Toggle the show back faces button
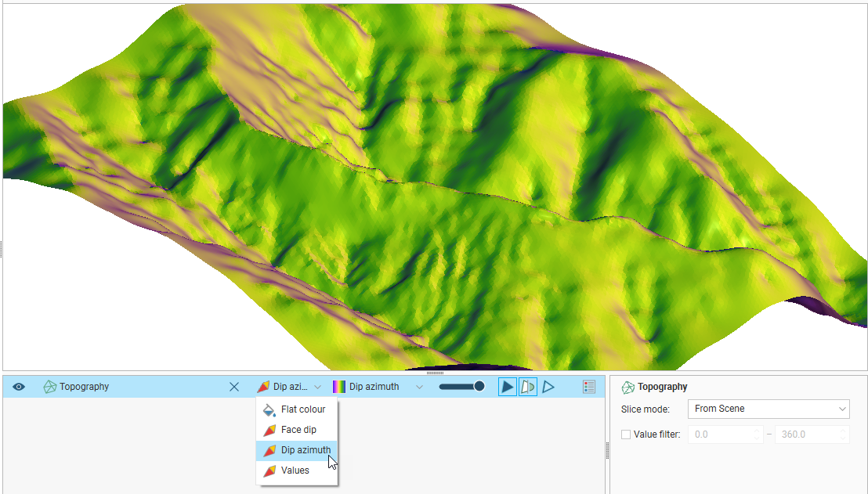The image size is (868, 494). point(528,387)
